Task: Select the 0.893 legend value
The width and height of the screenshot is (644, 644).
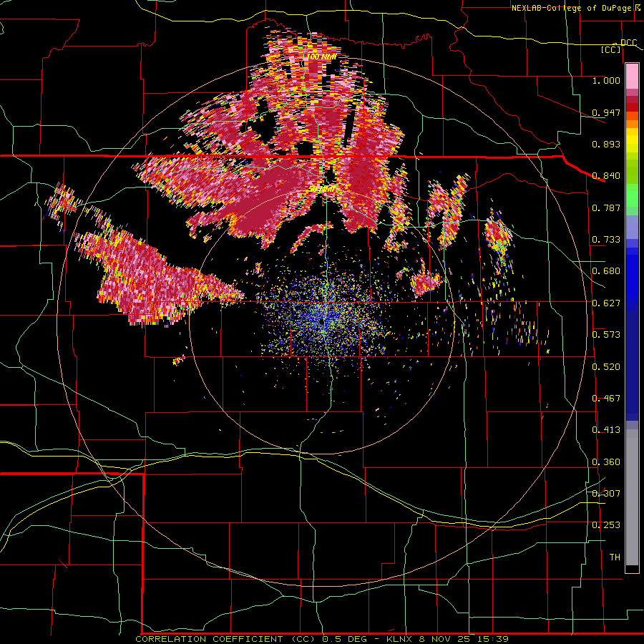Action: coord(606,144)
